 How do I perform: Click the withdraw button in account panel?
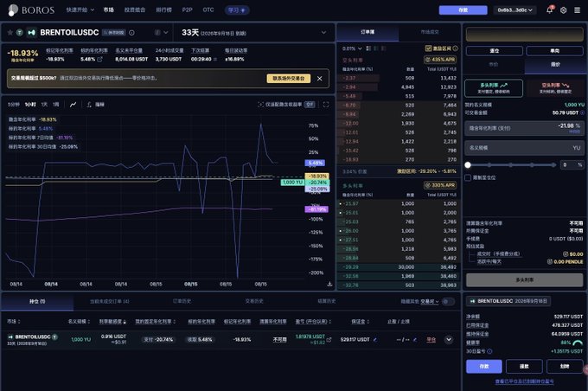524,366
